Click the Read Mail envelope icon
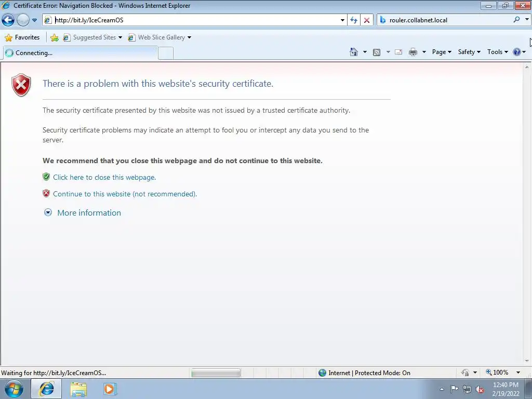The height and width of the screenshot is (399, 532). pyautogui.click(x=398, y=52)
